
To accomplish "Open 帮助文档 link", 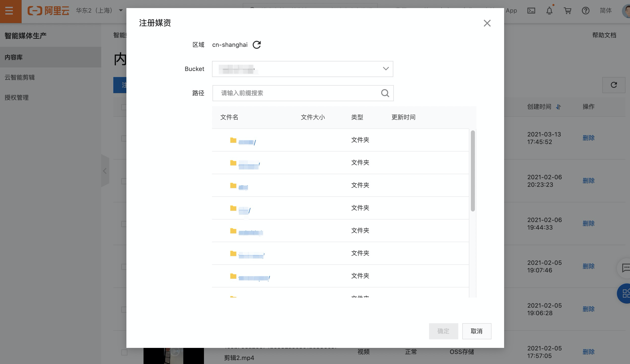I will 604,35.
